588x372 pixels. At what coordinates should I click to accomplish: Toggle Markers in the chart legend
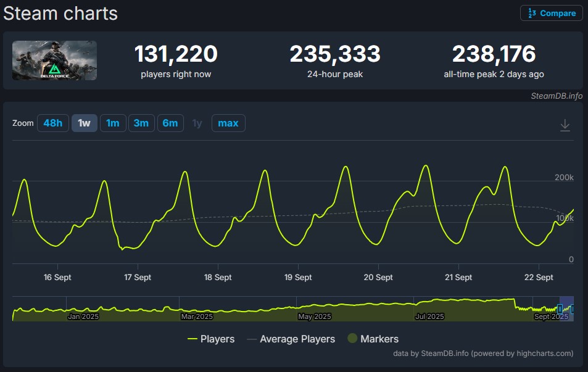(x=373, y=339)
